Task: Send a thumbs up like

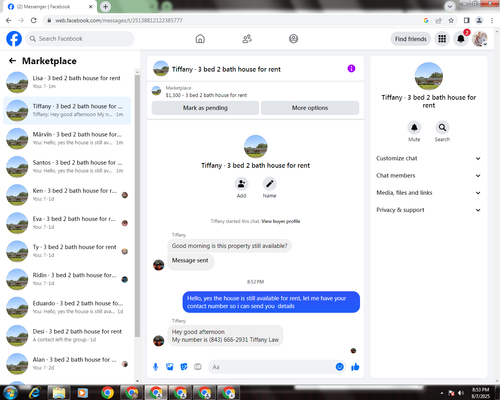Action: pos(355,367)
